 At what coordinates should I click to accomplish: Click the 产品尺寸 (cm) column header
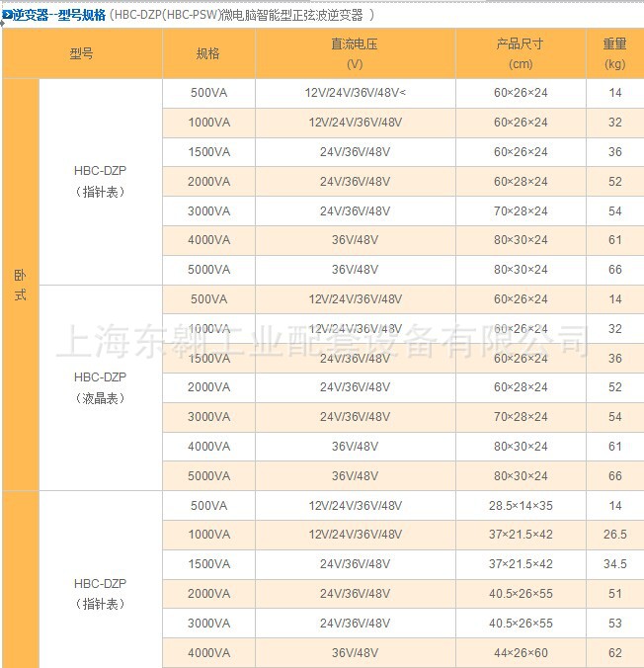tap(521, 54)
